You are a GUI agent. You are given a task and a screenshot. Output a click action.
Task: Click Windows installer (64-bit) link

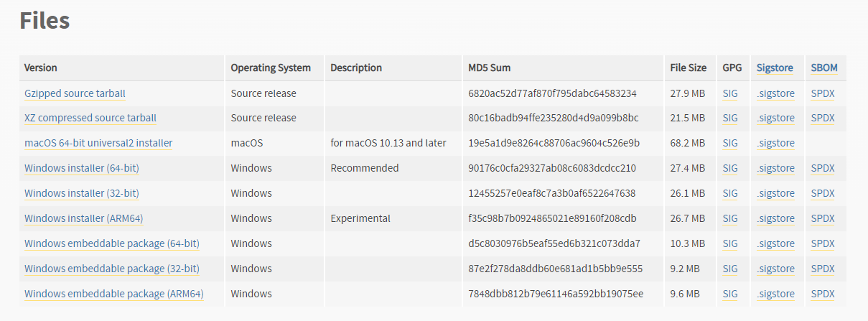(x=81, y=168)
